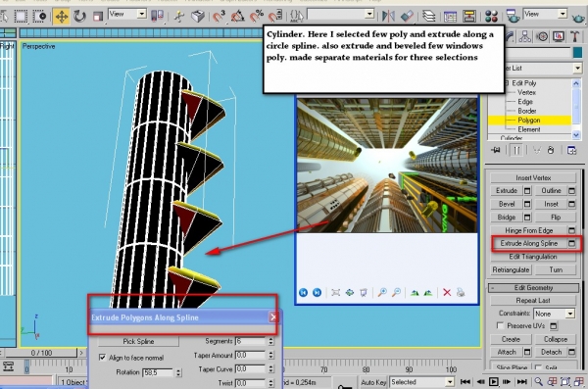Viewport: 588px width, 389px height.
Task: Open the Selected key filter dropdown
Action: point(421,382)
